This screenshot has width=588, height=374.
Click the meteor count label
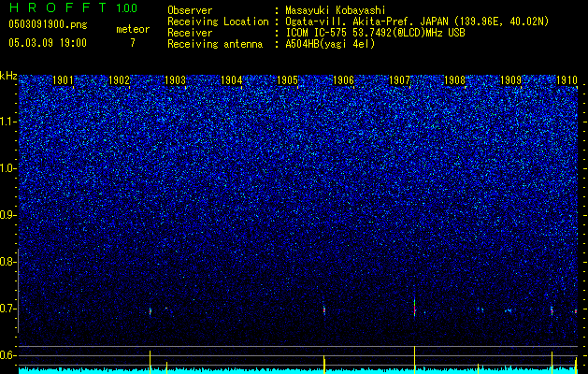pos(133,29)
